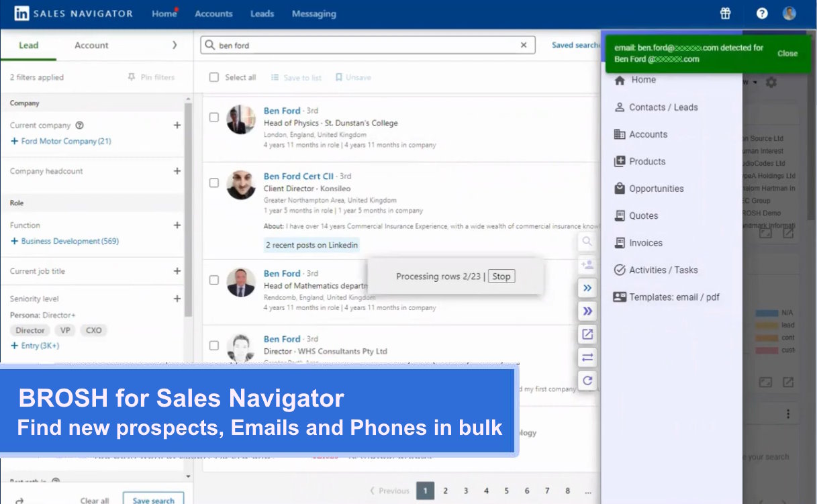Click the swap arrows button in floating toolbar
The width and height of the screenshot is (817, 504).
point(587,357)
